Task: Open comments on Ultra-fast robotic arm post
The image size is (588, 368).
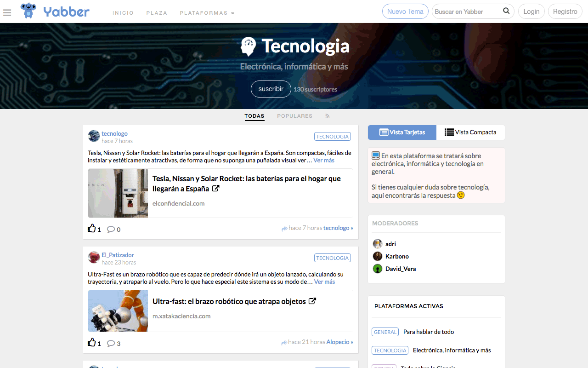Action: (111, 343)
